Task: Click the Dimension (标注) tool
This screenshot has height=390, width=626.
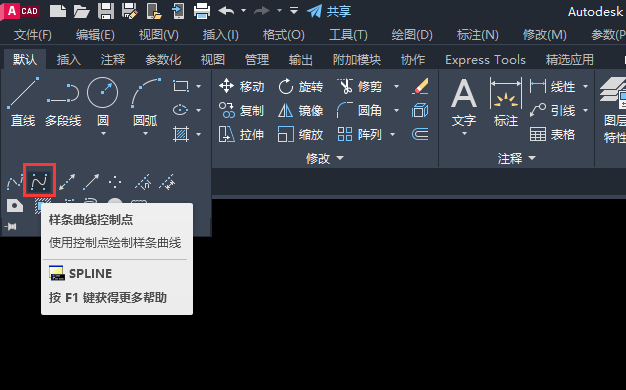Action: [x=506, y=102]
